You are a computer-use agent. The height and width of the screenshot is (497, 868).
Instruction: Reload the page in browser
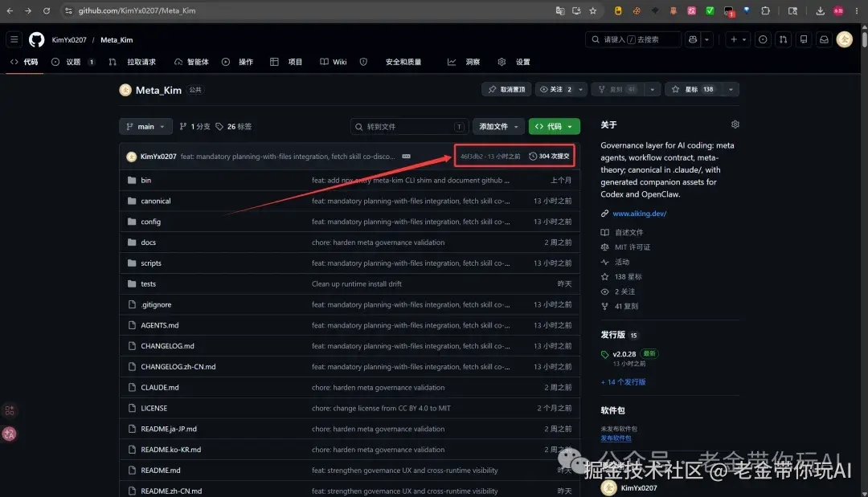point(47,10)
